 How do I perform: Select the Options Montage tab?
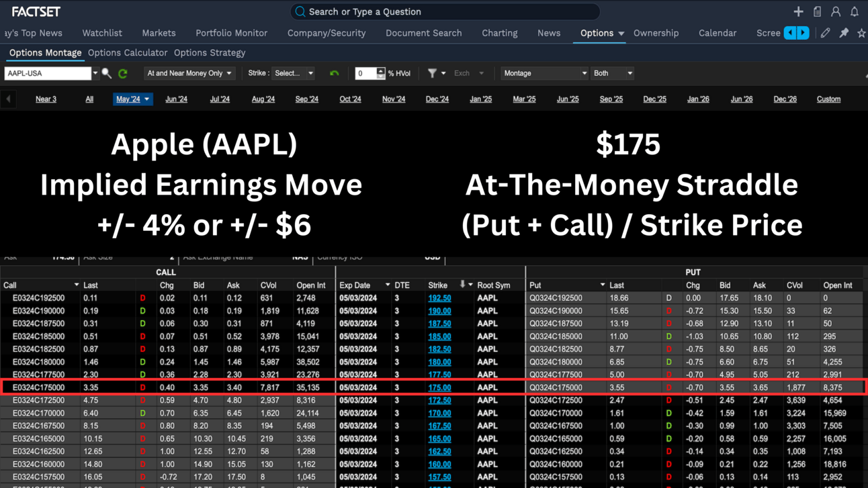coord(45,52)
